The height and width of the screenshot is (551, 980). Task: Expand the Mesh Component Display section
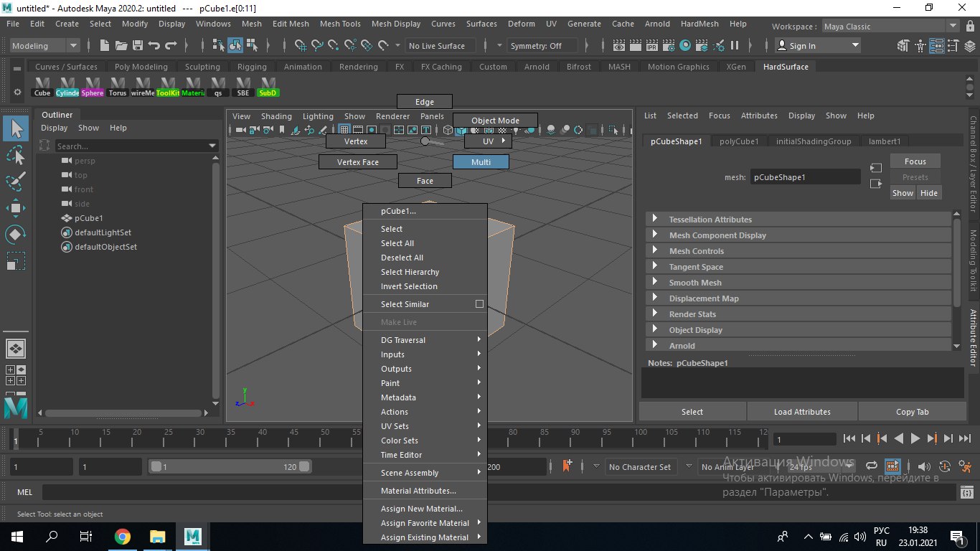click(x=798, y=235)
